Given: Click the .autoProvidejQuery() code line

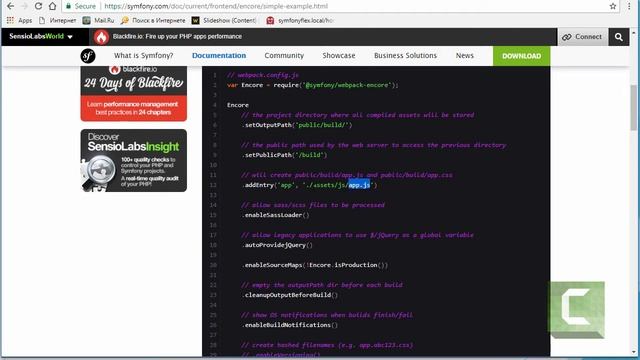Looking at the screenshot, I should pyautogui.click(x=277, y=245).
